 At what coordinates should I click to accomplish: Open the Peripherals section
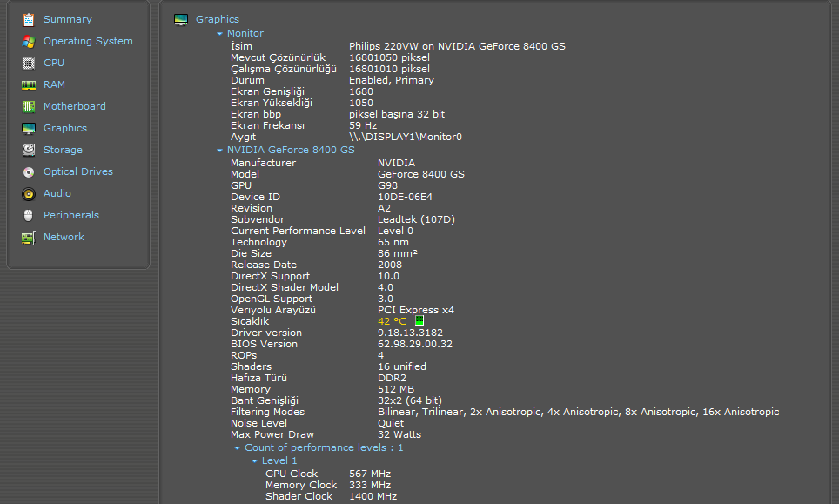[x=71, y=215]
